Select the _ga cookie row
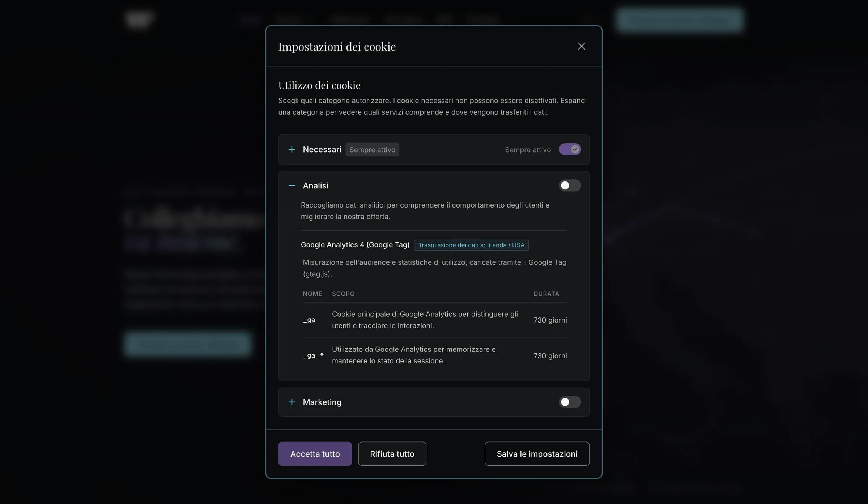868x504 pixels. pyautogui.click(x=435, y=320)
